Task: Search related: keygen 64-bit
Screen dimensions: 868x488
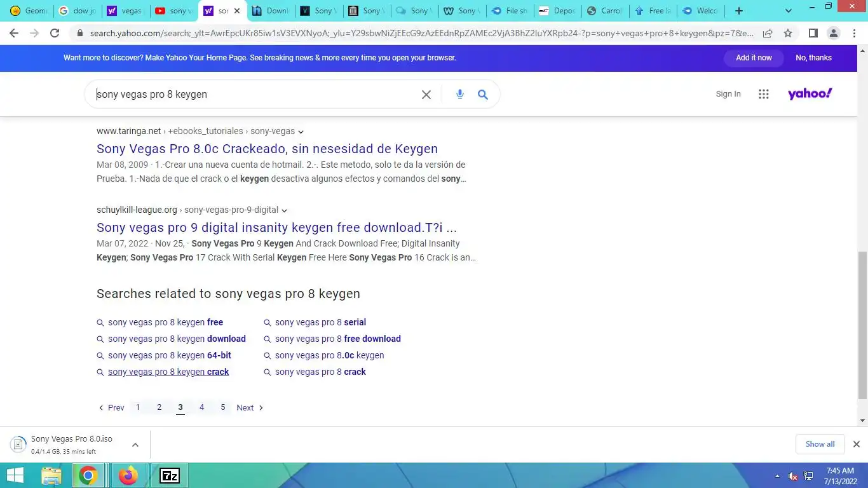Action: tap(170, 355)
